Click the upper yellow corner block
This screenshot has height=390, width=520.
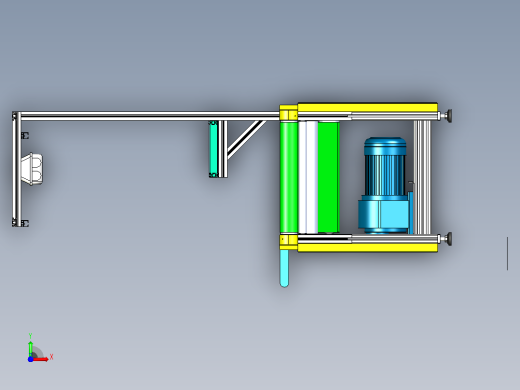(x=289, y=113)
